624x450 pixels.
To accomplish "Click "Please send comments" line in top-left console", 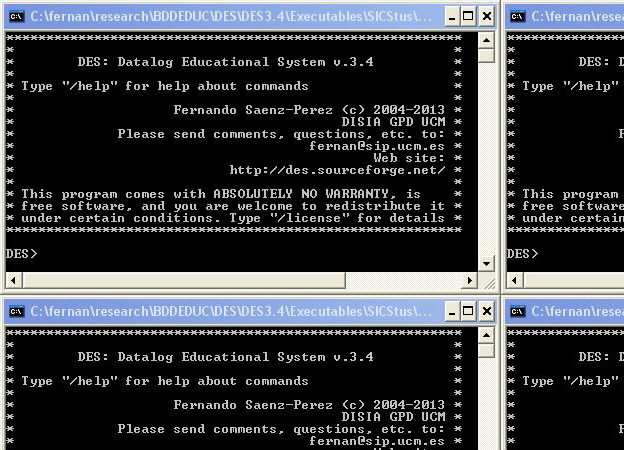I will tap(281, 134).
